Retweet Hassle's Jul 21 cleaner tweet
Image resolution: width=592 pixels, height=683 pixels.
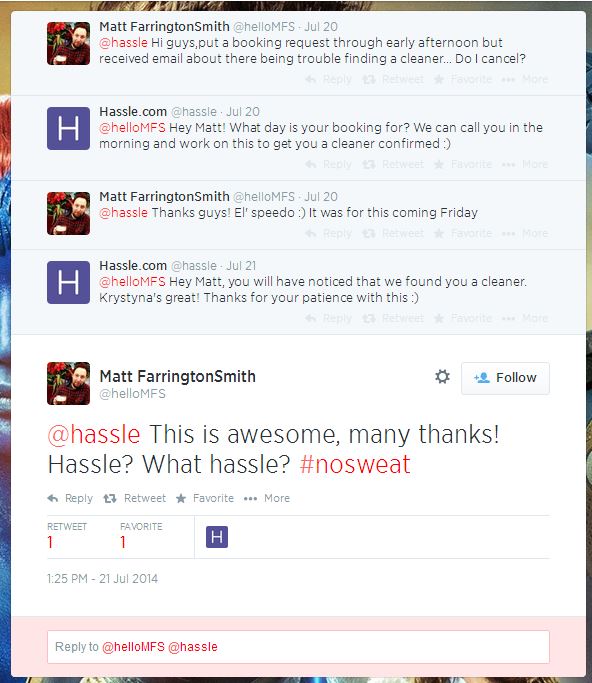pyautogui.click(x=393, y=318)
